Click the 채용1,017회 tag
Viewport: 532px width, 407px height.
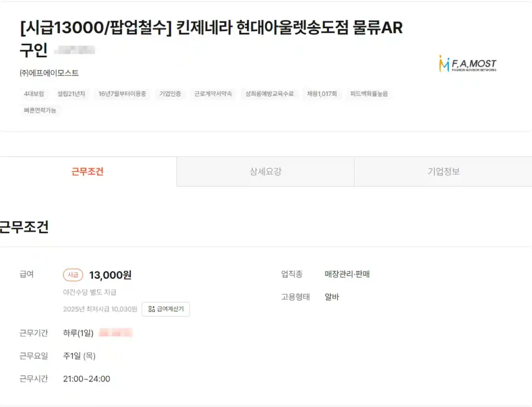point(322,94)
